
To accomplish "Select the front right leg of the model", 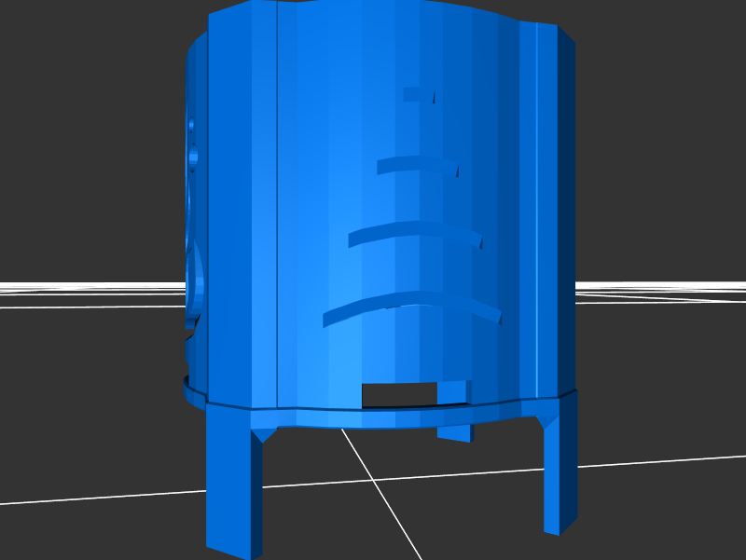I will 559,466.
